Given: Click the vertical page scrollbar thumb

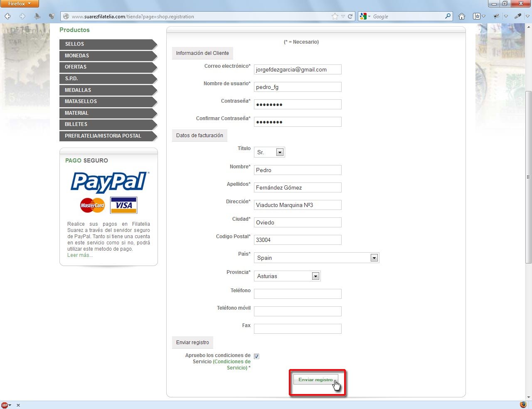Looking at the screenshot, I should point(528,177).
